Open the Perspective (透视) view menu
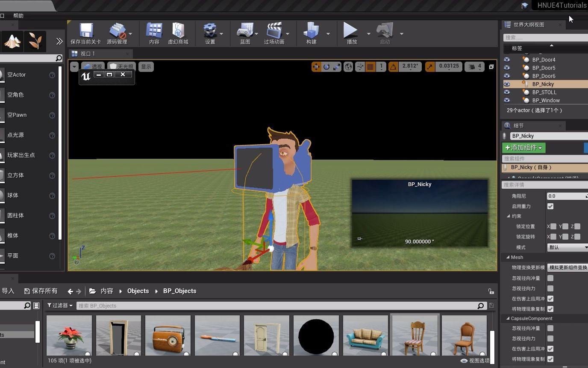588x368 pixels. pyautogui.click(x=92, y=67)
